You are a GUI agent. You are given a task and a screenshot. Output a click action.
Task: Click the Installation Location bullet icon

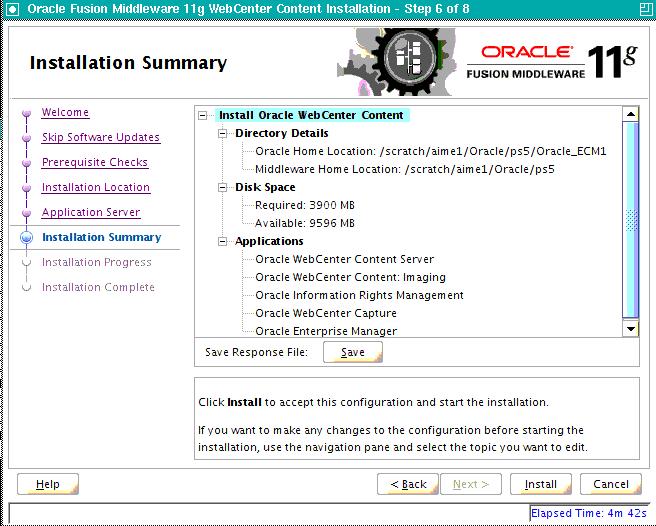26,188
